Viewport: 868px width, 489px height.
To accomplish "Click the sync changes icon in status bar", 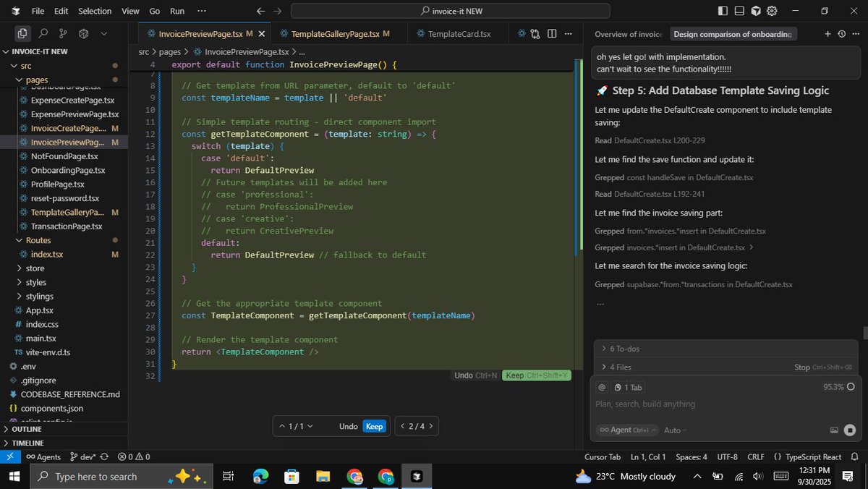I will click(105, 456).
